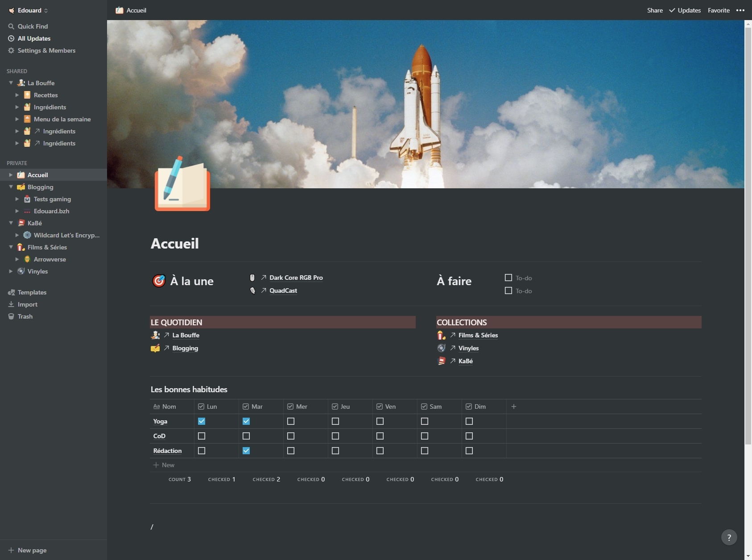
Task: Click the Recettes page icon
Action: point(27,95)
